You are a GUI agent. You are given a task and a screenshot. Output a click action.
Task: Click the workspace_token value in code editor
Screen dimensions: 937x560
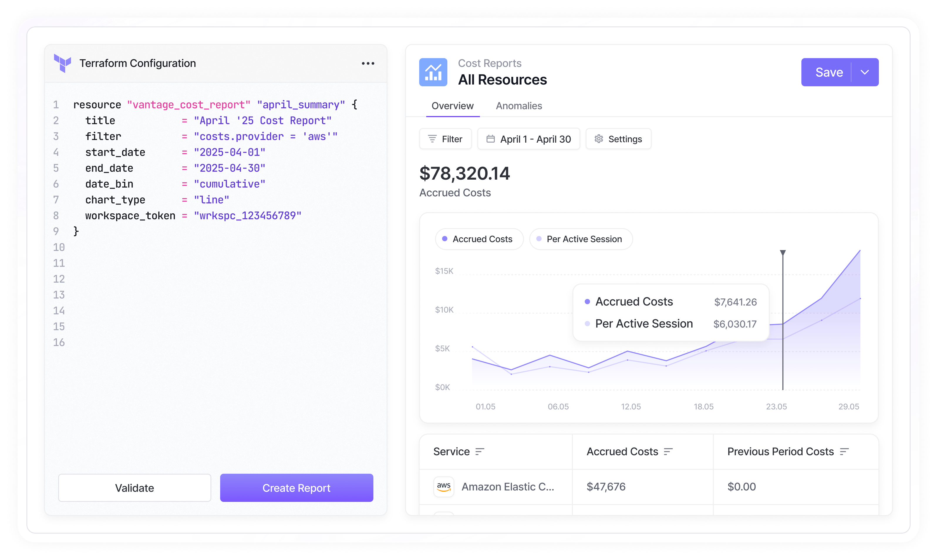[x=247, y=215]
